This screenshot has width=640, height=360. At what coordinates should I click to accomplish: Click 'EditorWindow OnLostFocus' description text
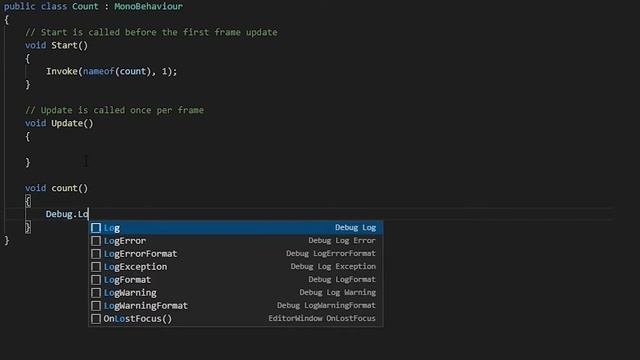click(322, 318)
